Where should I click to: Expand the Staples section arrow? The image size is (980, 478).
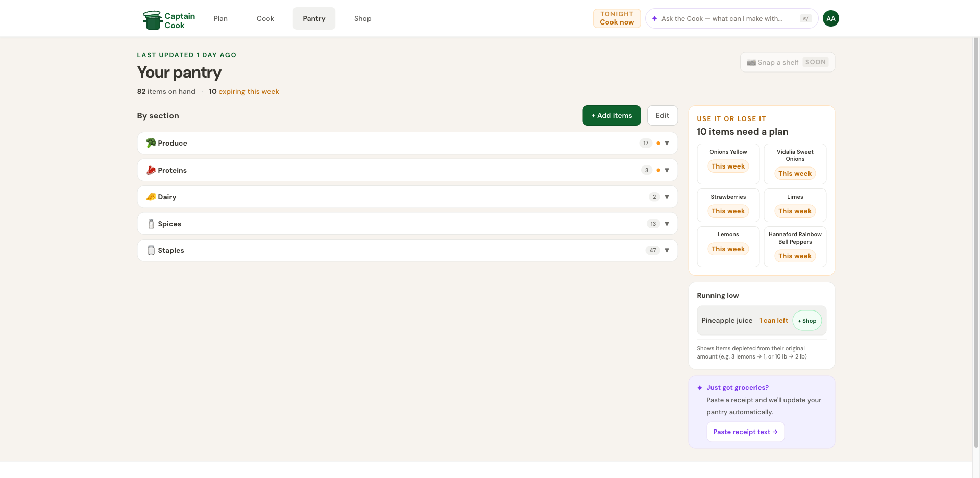click(x=667, y=250)
